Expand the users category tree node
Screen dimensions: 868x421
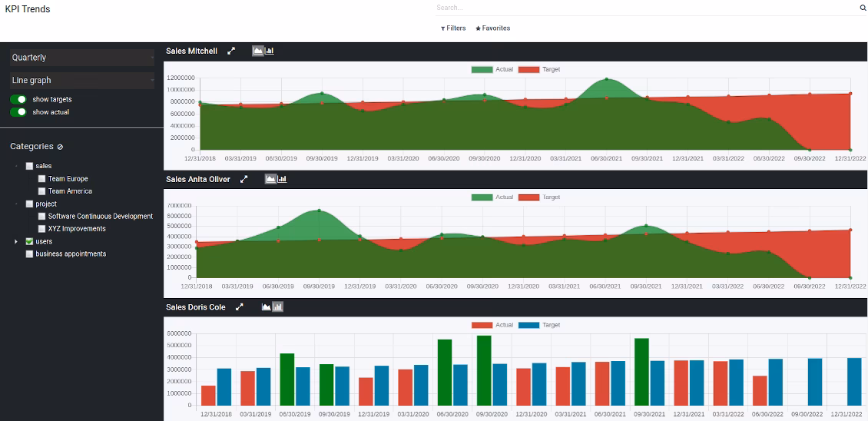(16, 241)
